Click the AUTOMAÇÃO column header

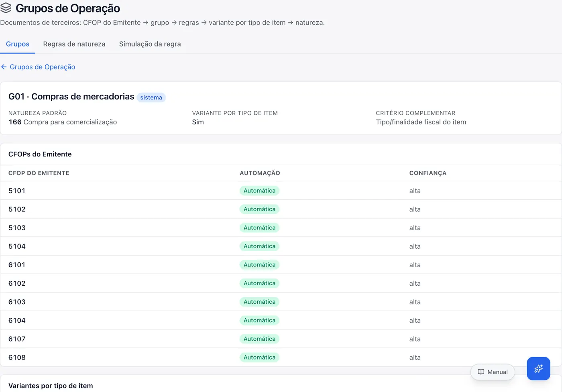click(260, 173)
